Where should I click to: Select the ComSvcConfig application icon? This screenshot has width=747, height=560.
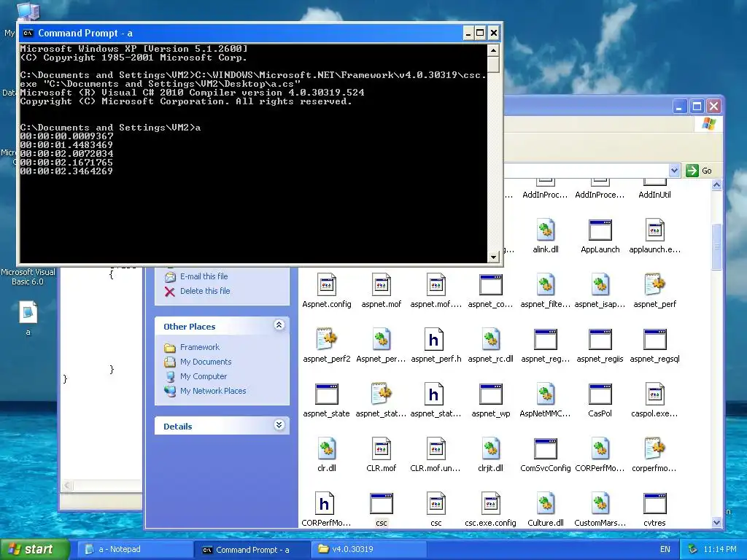point(546,449)
